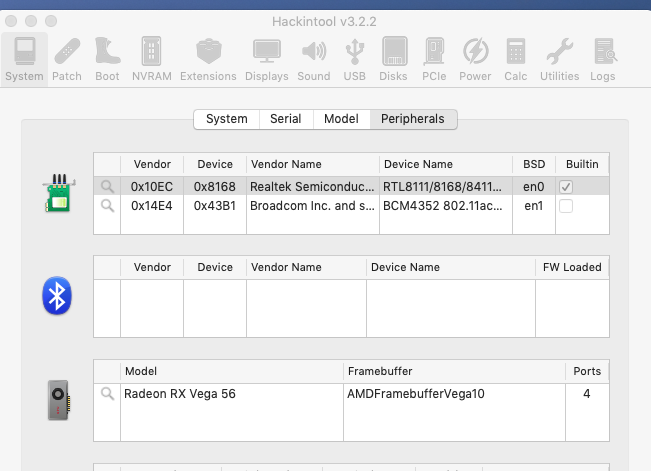651x471 pixels.
Task: Select Realtek Semiconductor vendor name cell
Action: coord(313,187)
